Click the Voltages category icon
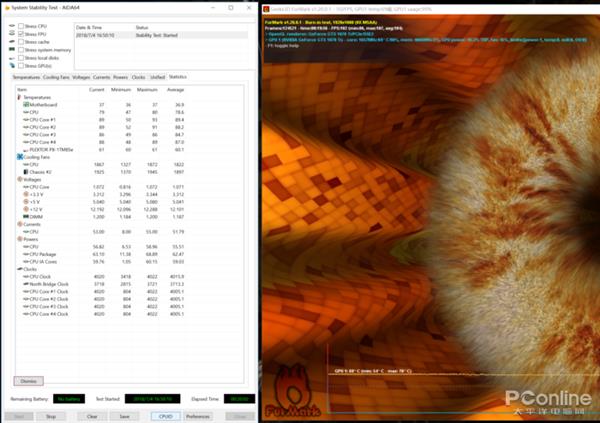 (21, 179)
